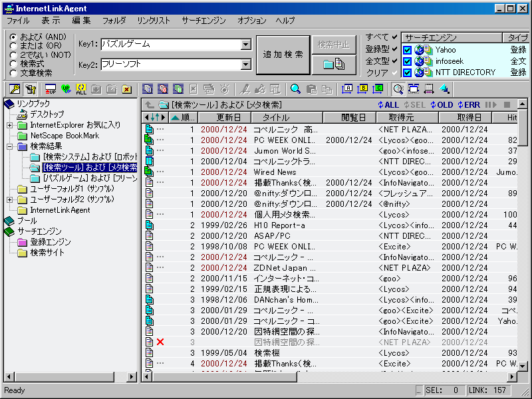Select the yellow layout B toolbar icon
The image size is (532, 399).
(x=362, y=89)
